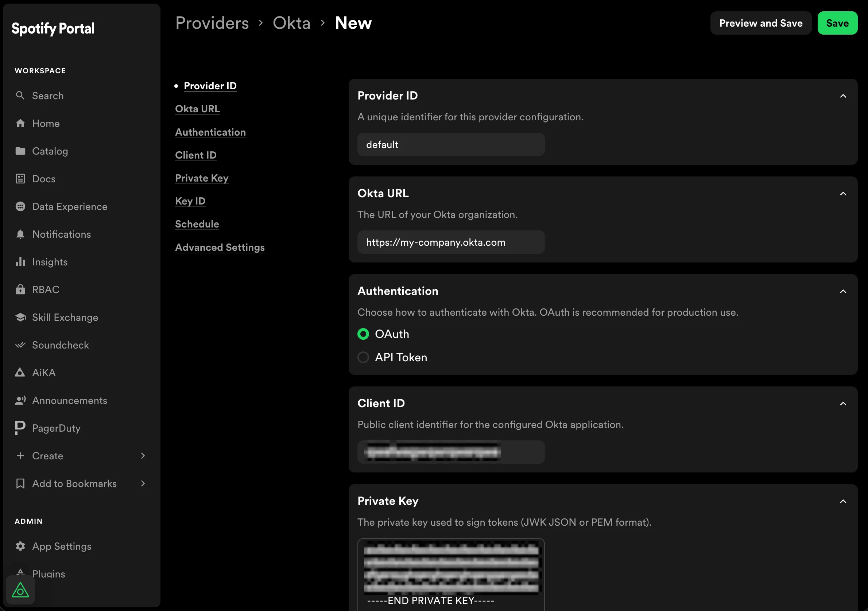Jump to Okta URL anchor link
Image resolution: width=868 pixels, height=611 pixels.
[197, 109]
